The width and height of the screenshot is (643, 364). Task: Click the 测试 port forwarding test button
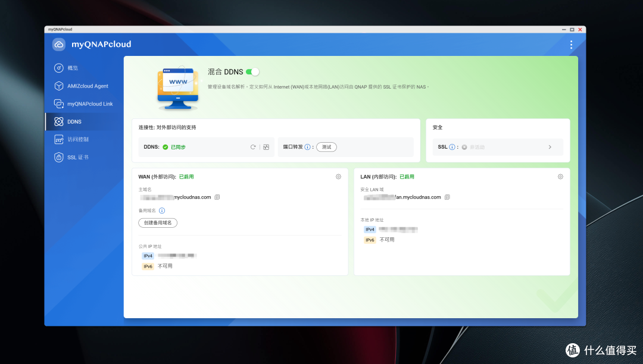(x=326, y=147)
